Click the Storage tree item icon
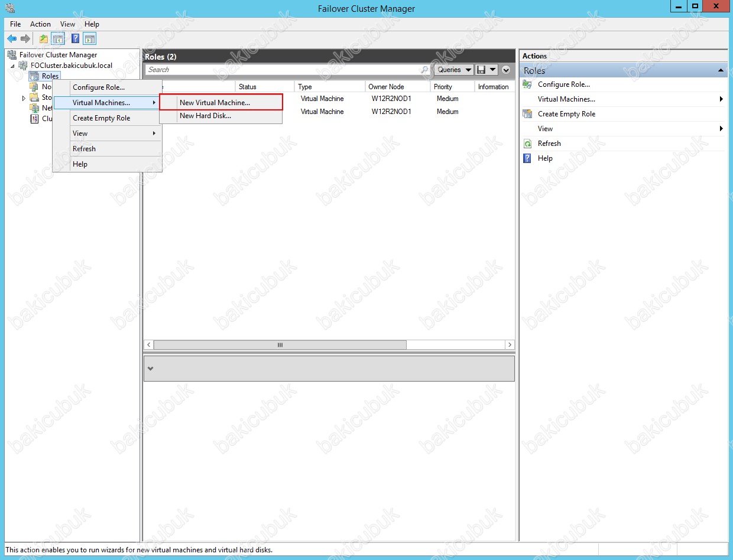This screenshot has width=733, height=560. coord(34,97)
